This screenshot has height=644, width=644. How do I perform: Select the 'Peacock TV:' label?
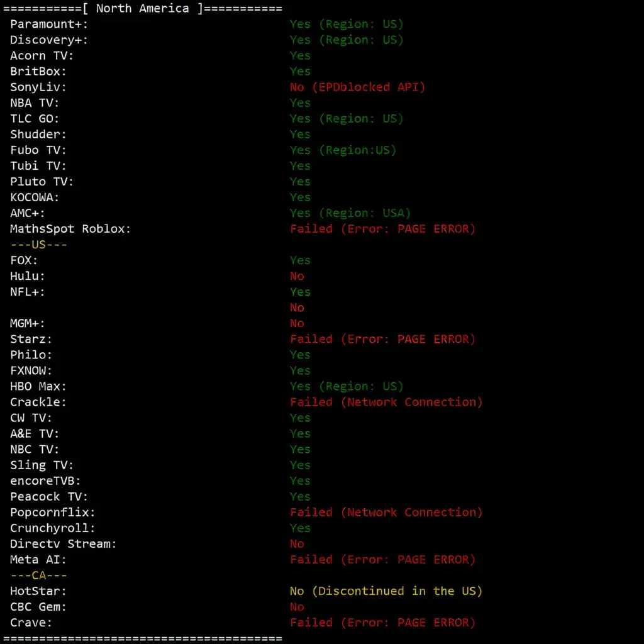tap(49, 497)
